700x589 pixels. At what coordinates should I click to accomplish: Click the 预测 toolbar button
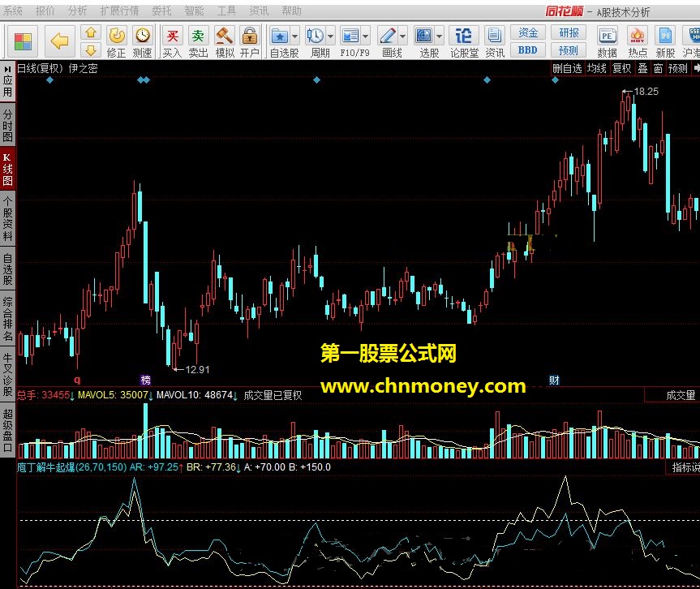tap(569, 50)
